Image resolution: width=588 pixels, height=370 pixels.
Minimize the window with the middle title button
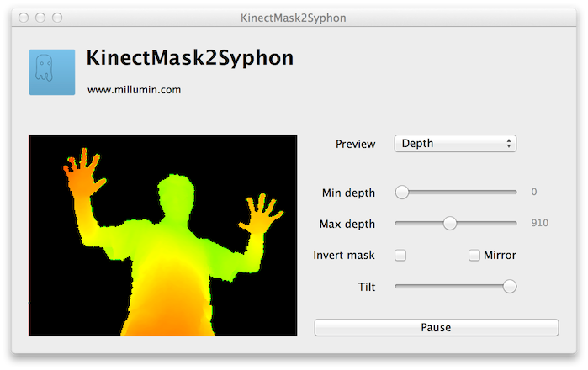point(40,18)
